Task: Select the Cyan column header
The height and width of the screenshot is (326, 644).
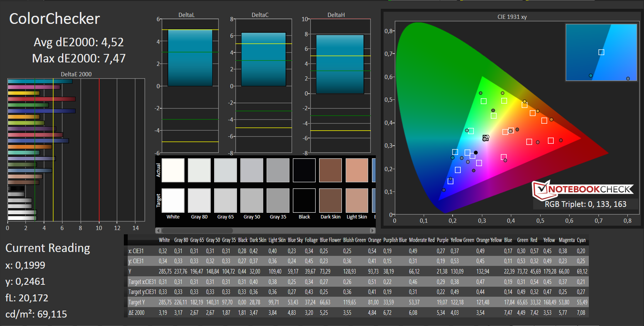Action: [x=581, y=240]
